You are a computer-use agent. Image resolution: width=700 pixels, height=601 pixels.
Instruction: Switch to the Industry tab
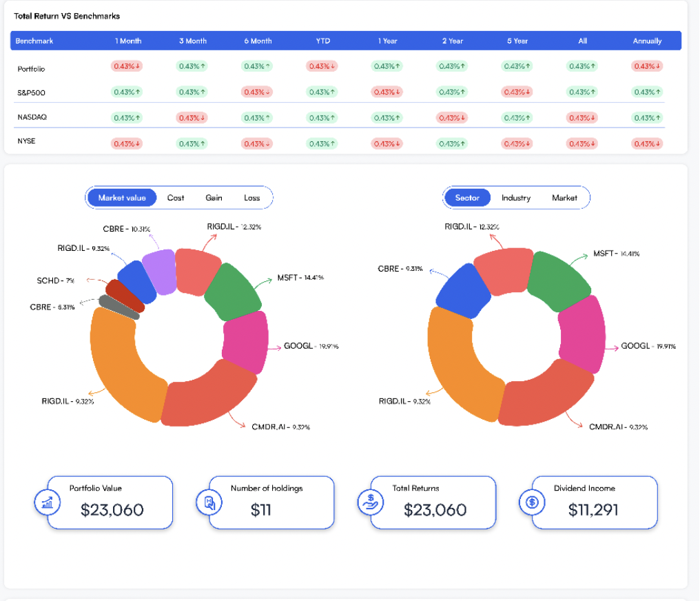point(516,198)
